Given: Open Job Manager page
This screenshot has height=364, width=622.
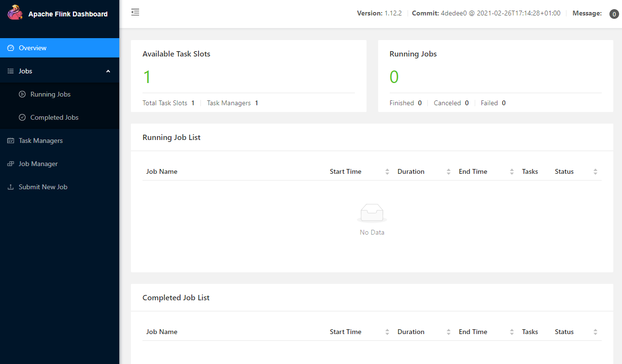Looking at the screenshot, I should point(59,164).
